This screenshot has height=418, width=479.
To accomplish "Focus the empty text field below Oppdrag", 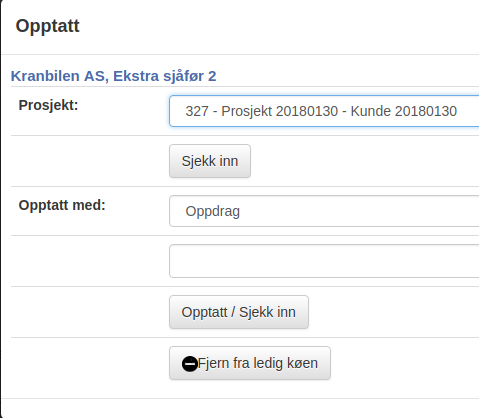I will click(x=324, y=261).
